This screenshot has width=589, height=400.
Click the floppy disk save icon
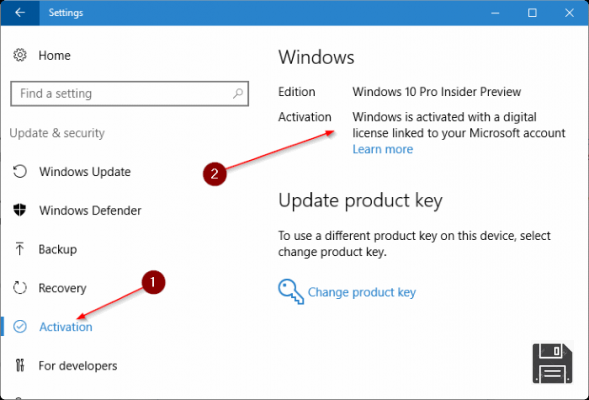coord(552,363)
